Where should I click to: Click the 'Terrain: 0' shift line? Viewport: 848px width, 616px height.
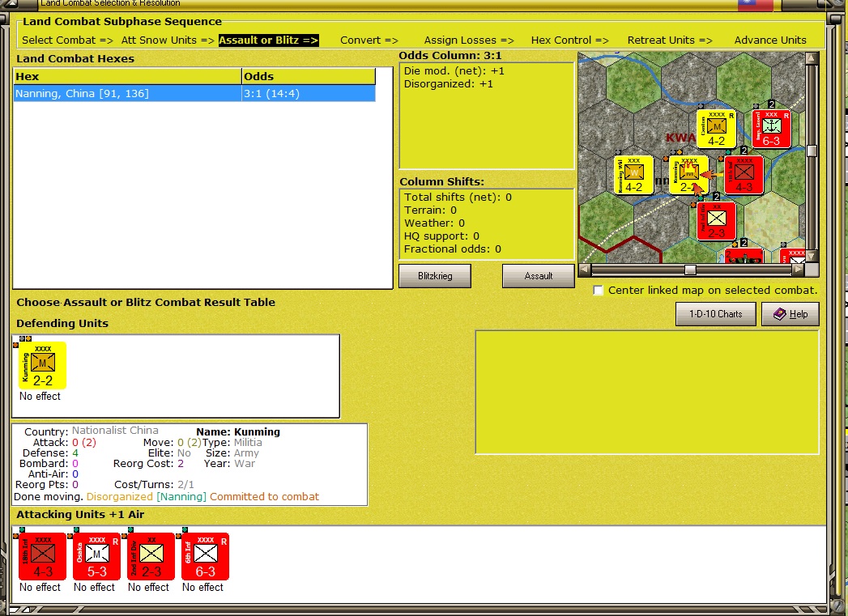(x=431, y=210)
